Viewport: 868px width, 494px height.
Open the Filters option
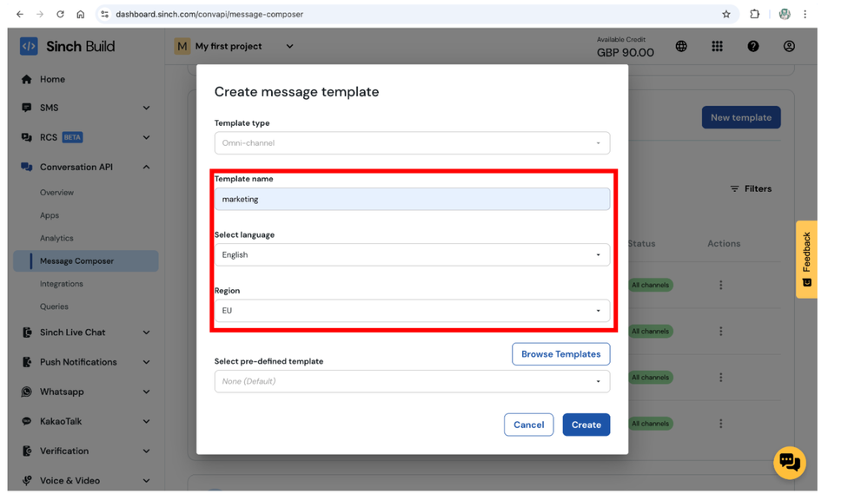(x=751, y=188)
